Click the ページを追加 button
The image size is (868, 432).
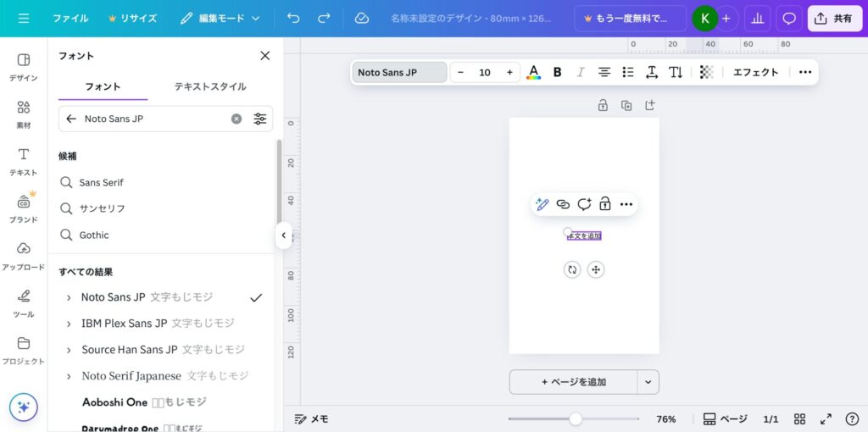(573, 382)
